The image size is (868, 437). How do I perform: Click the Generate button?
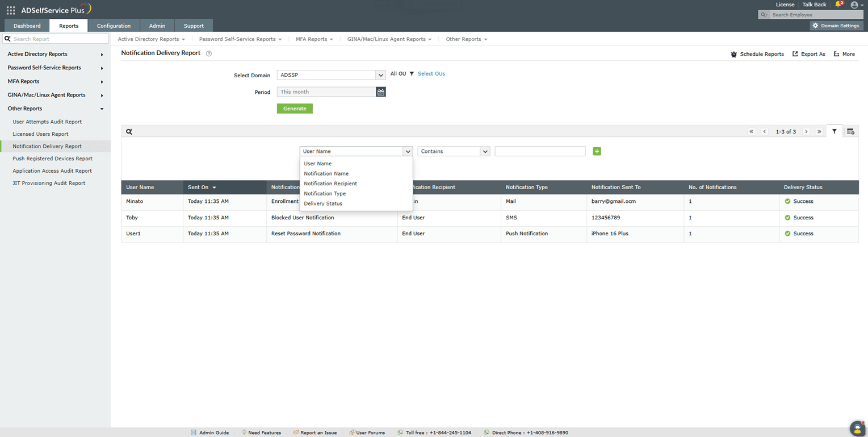click(x=294, y=108)
